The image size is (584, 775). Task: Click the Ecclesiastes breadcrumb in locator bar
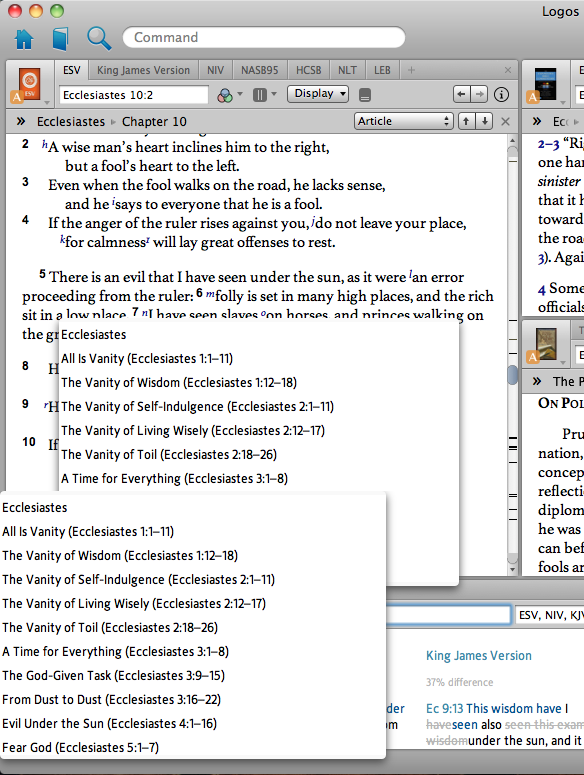tap(71, 122)
